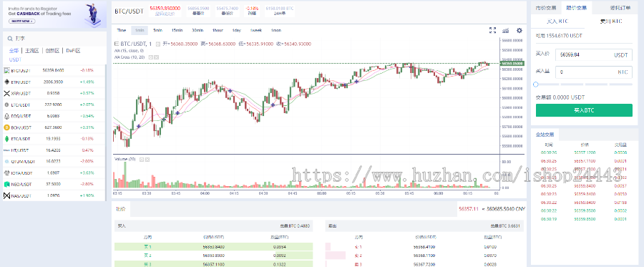Open chart settings gear icon
644x267 pixels.
pos(519,30)
